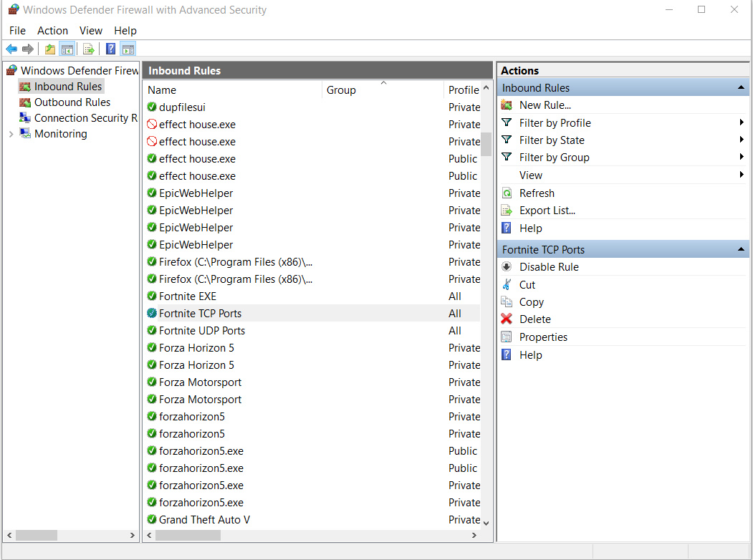
Task: Click the Outbound Rules tree icon
Action: (x=25, y=102)
